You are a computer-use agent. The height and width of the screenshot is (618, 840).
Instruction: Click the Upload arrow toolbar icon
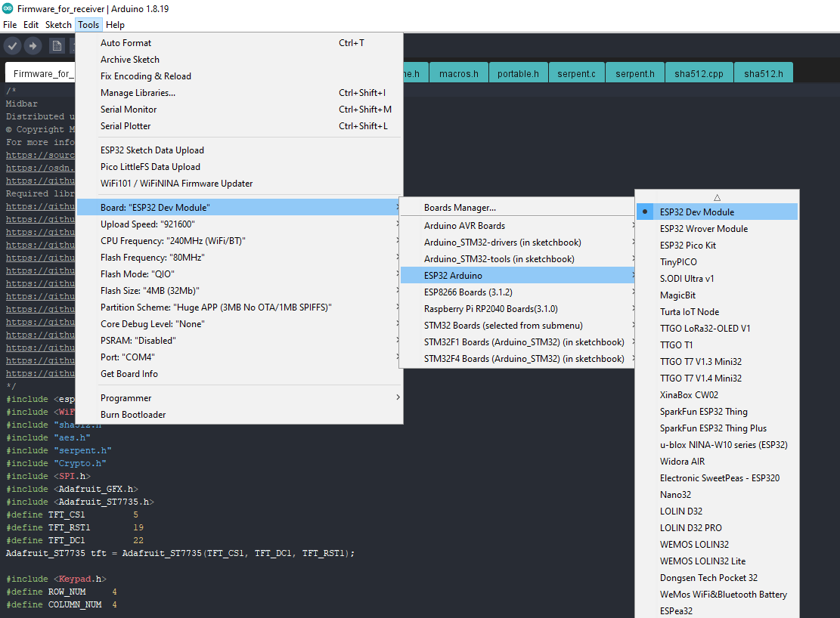pos(33,46)
